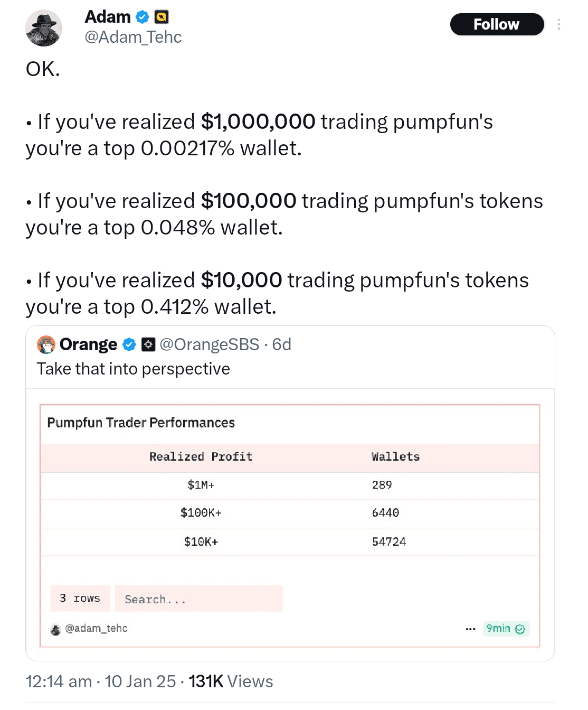Open Orange's square affiliation badge

pos(148,344)
